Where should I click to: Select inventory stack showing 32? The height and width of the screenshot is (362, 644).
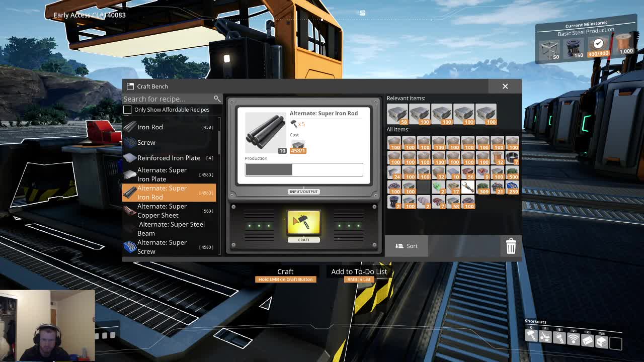click(439, 172)
